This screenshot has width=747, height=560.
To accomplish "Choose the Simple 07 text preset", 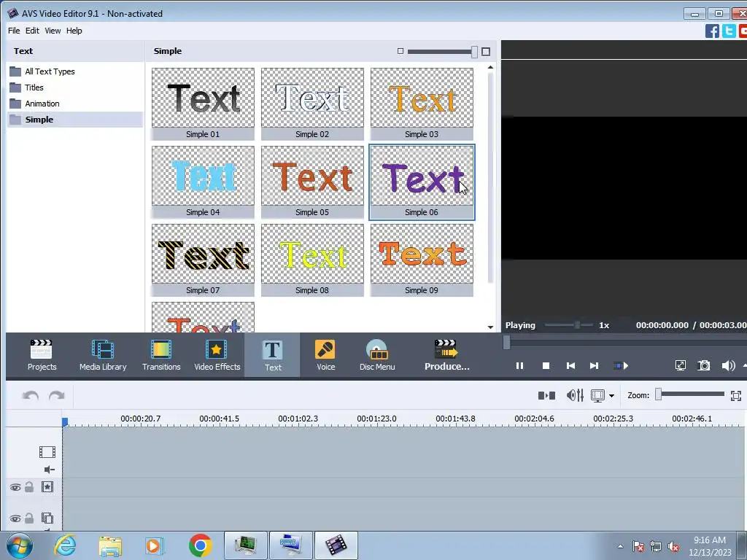I will point(203,260).
